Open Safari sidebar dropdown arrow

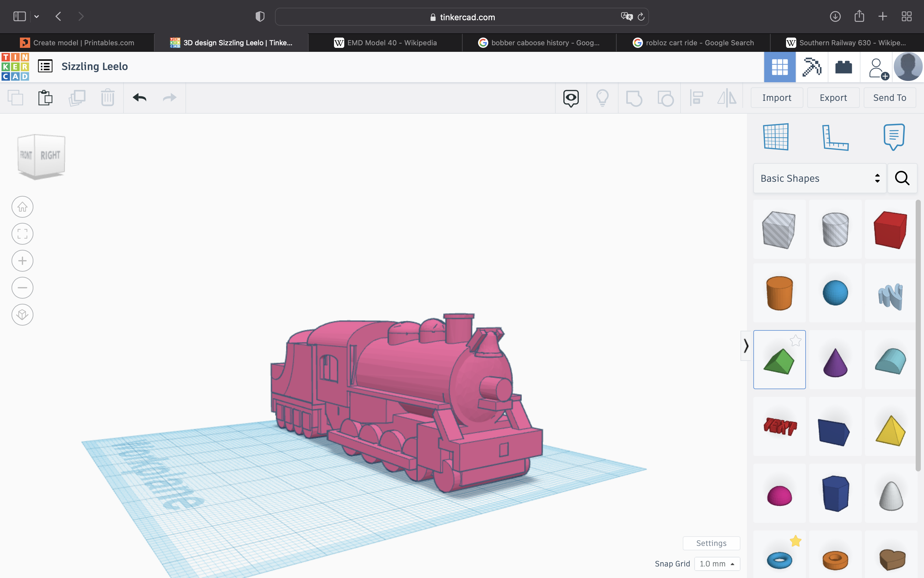pos(37,16)
